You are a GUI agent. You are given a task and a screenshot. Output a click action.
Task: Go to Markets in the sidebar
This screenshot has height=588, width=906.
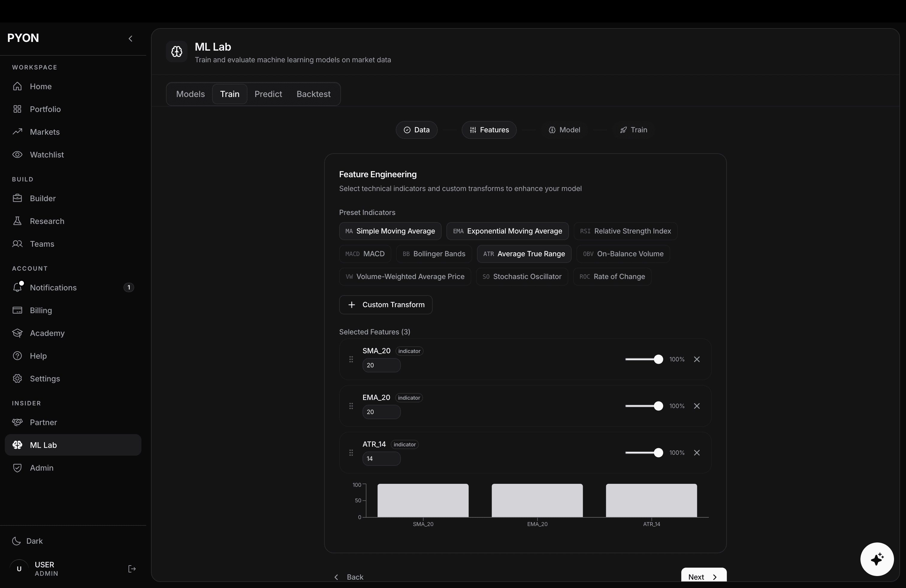73,132
